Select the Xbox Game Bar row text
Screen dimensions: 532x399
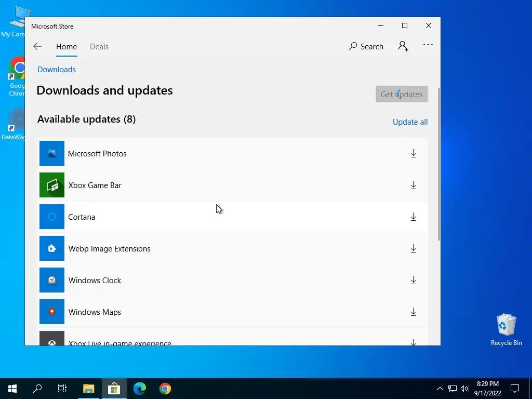95,185
